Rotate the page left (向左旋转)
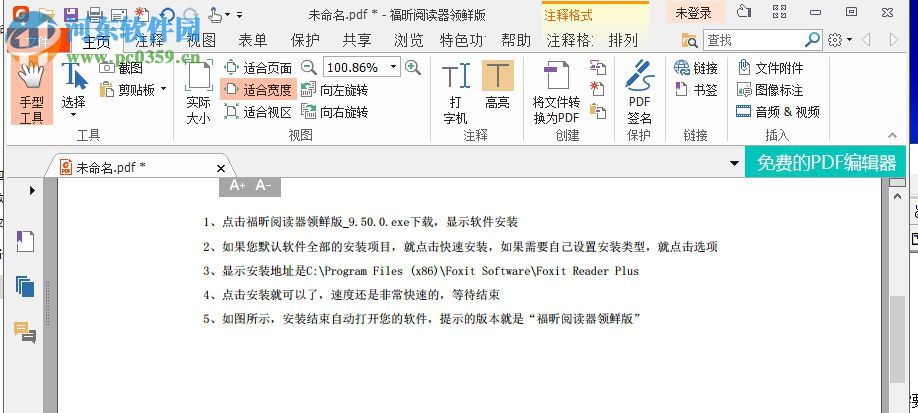Viewport: 918px width, 413px height. click(x=334, y=90)
